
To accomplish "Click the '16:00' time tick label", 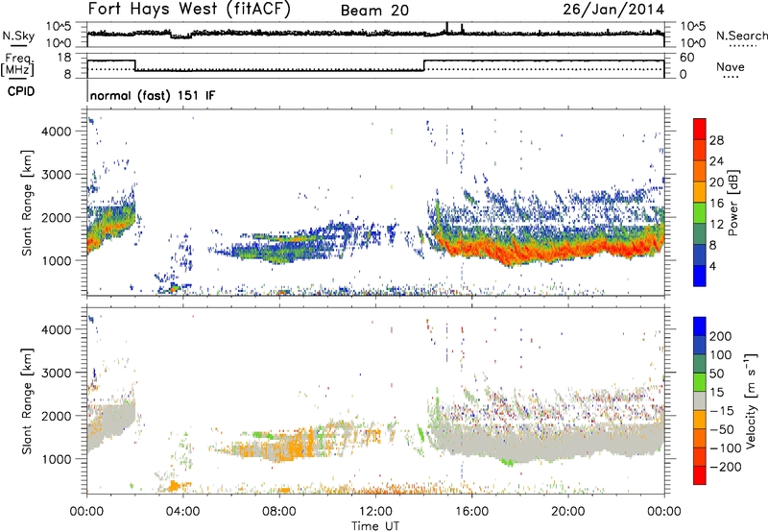I will tap(471, 512).
